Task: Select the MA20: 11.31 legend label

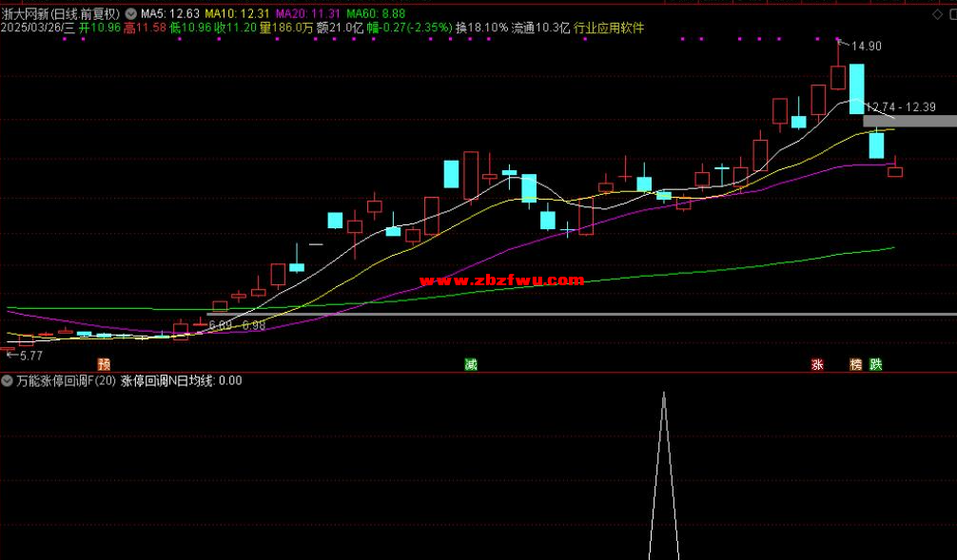Action: coord(308,13)
